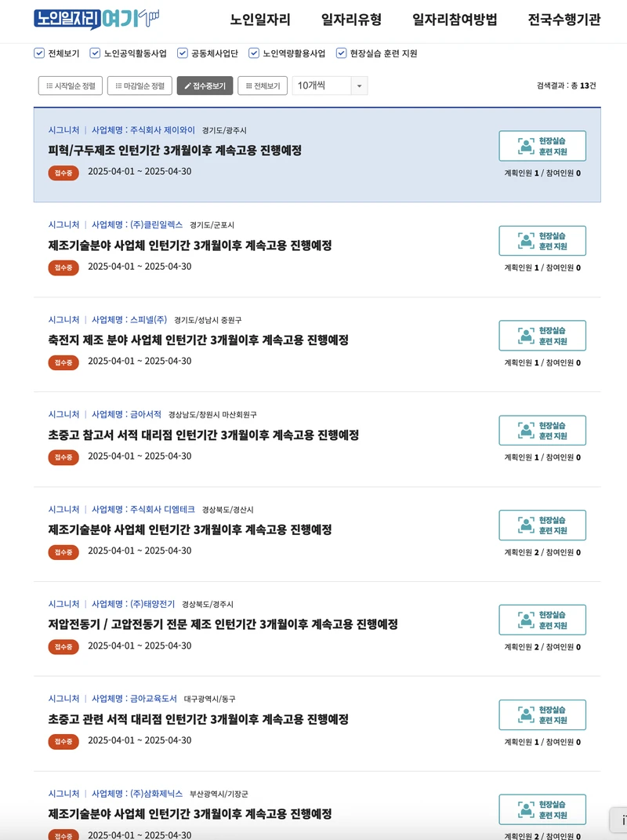627x840 pixels.
Task: Click the list icon inside 시작일순 정렬 button
Action: (50, 85)
